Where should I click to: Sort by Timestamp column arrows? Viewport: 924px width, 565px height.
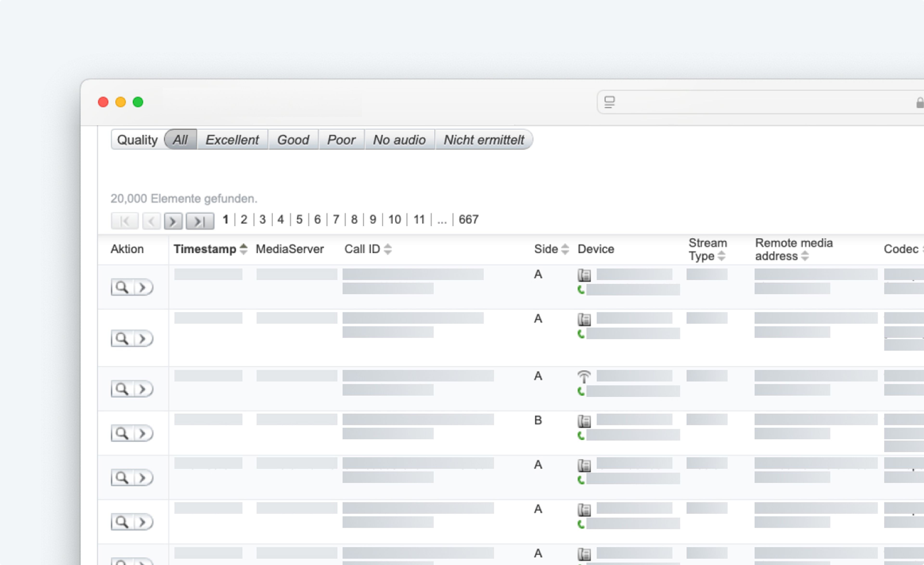[243, 249]
